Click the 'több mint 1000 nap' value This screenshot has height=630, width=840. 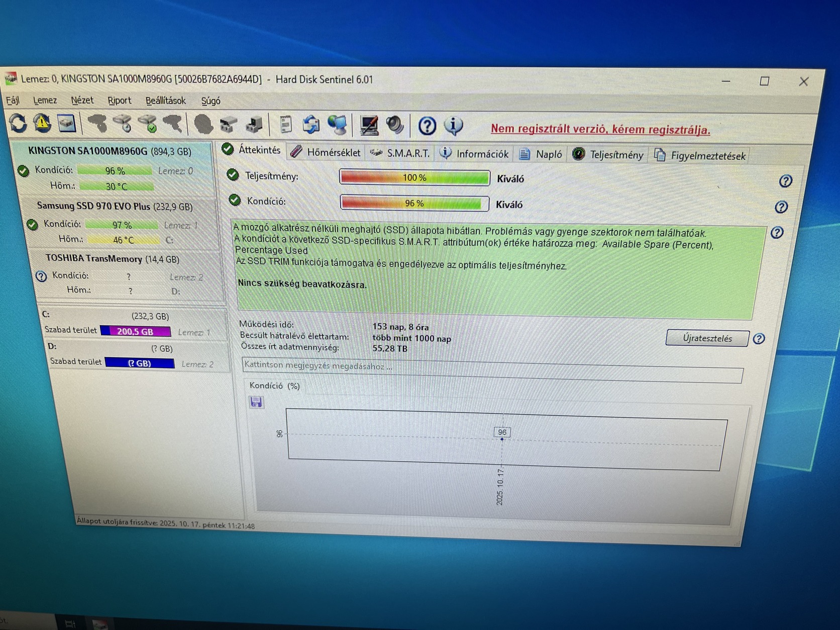(412, 338)
